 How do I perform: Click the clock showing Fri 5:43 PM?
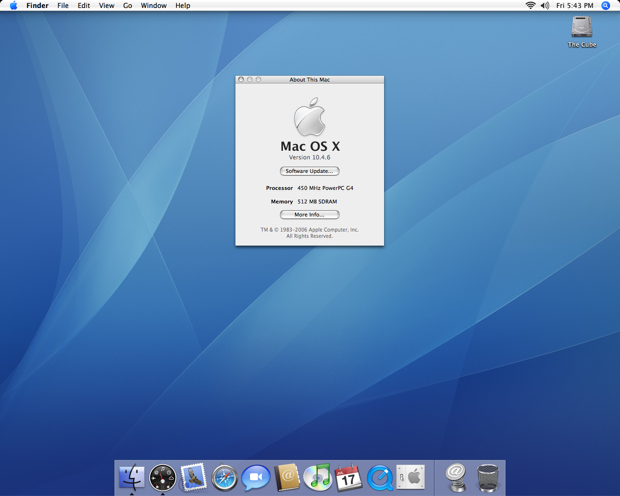coord(575,6)
